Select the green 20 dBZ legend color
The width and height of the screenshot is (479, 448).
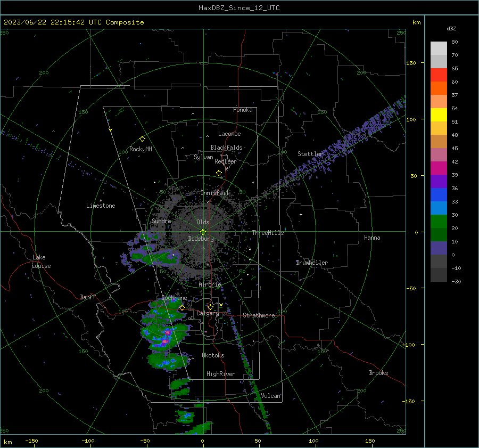pos(439,222)
